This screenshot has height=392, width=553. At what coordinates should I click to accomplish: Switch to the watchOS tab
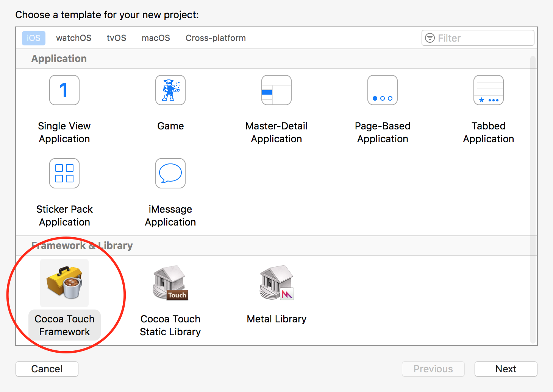click(74, 38)
